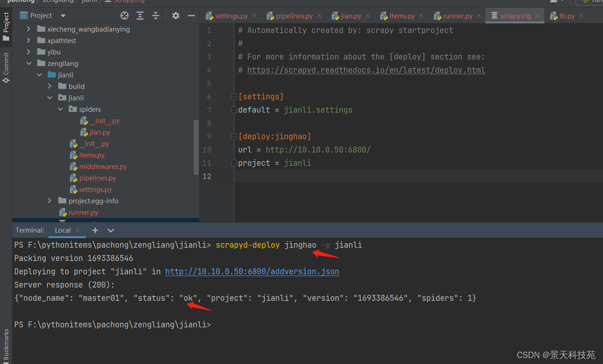The image size is (603, 364).
Task: Open the terminal sessions dropdown arrow
Action: coord(110,230)
